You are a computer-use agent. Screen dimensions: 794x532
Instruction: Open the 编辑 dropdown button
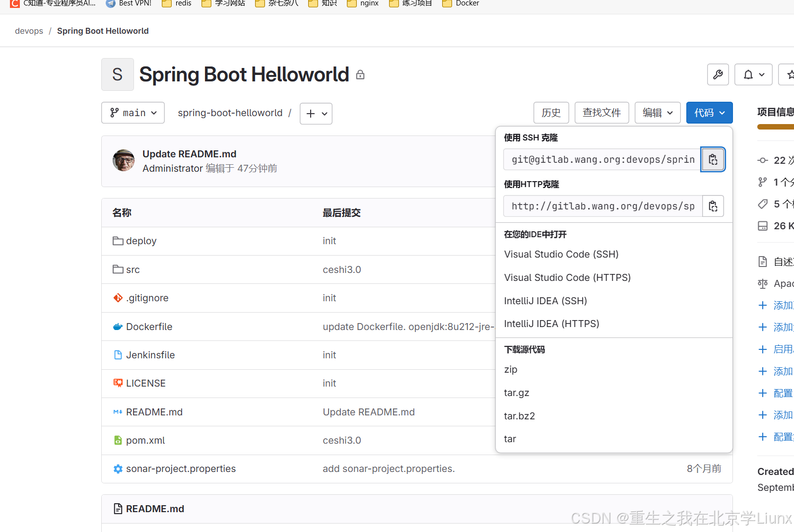pyautogui.click(x=658, y=113)
